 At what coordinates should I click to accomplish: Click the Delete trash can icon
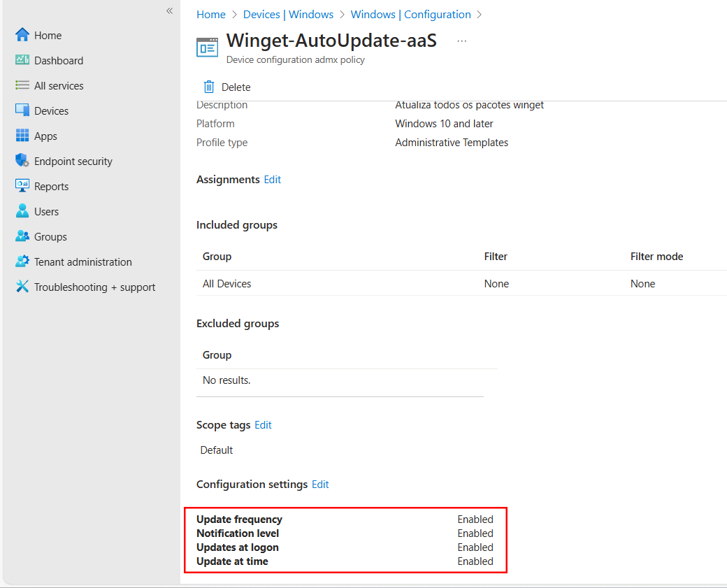pyautogui.click(x=209, y=87)
